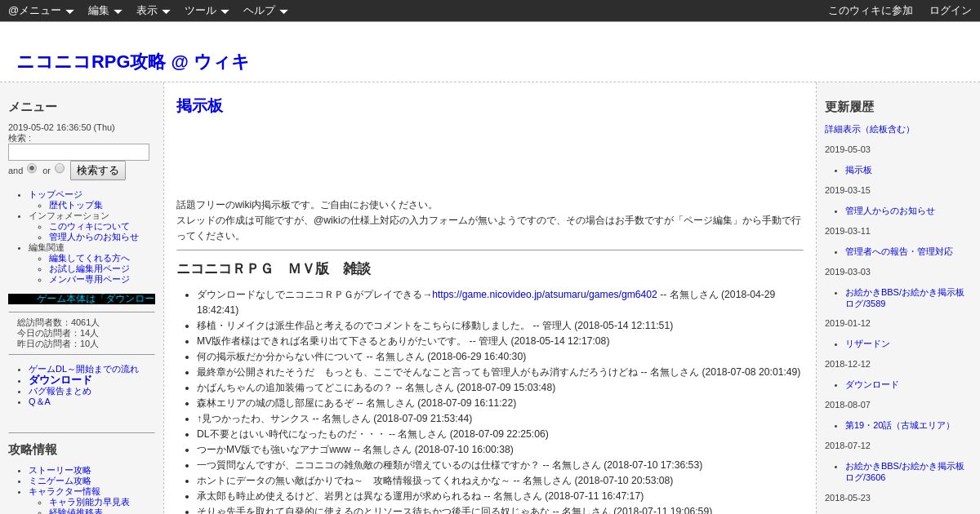Open the @メニュー dropdown menu
Viewport: 980px width, 514px height.
pyautogui.click(x=41, y=11)
